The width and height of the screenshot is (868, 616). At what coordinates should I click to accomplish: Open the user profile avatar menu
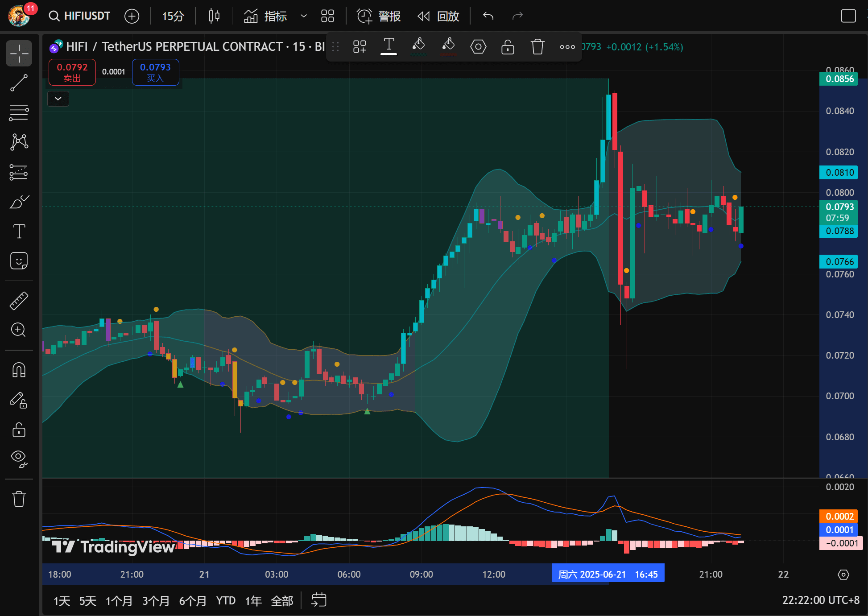[20, 16]
